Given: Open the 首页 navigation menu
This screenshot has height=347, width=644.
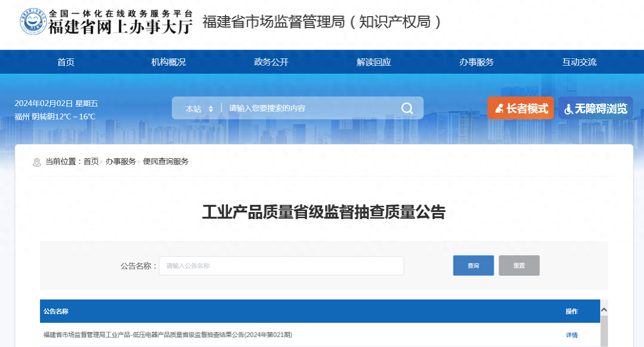Looking at the screenshot, I should click(66, 62).
